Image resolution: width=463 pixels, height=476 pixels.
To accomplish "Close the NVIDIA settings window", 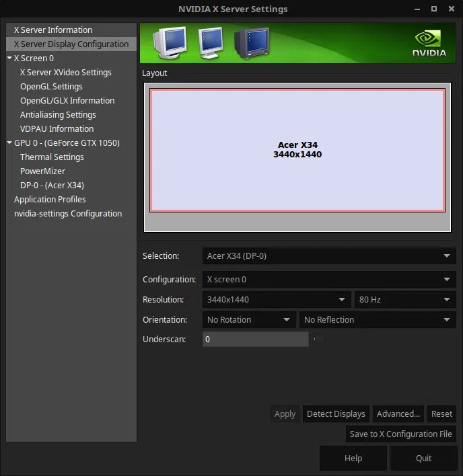I will point(452,9).
